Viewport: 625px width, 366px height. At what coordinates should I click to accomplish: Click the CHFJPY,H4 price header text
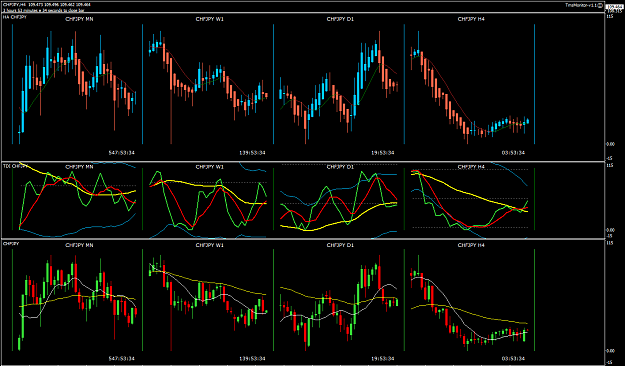46,5
